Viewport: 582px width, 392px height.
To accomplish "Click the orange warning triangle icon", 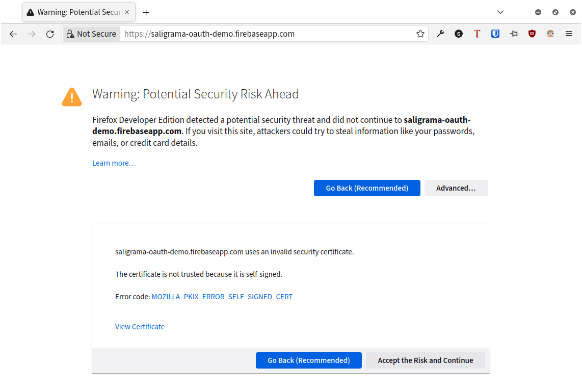I will coord(72,97).
